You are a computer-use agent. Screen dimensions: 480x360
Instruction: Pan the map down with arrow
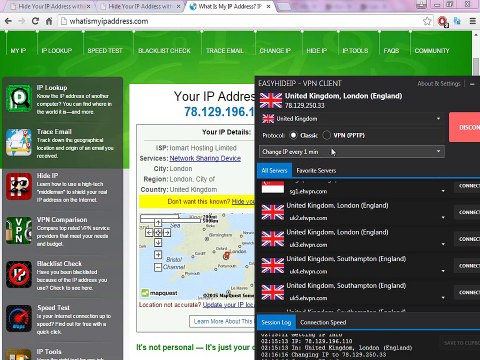point(158,242)
